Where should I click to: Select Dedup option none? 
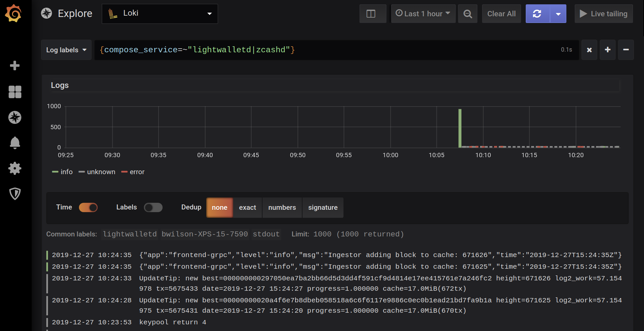click(220, 207)
